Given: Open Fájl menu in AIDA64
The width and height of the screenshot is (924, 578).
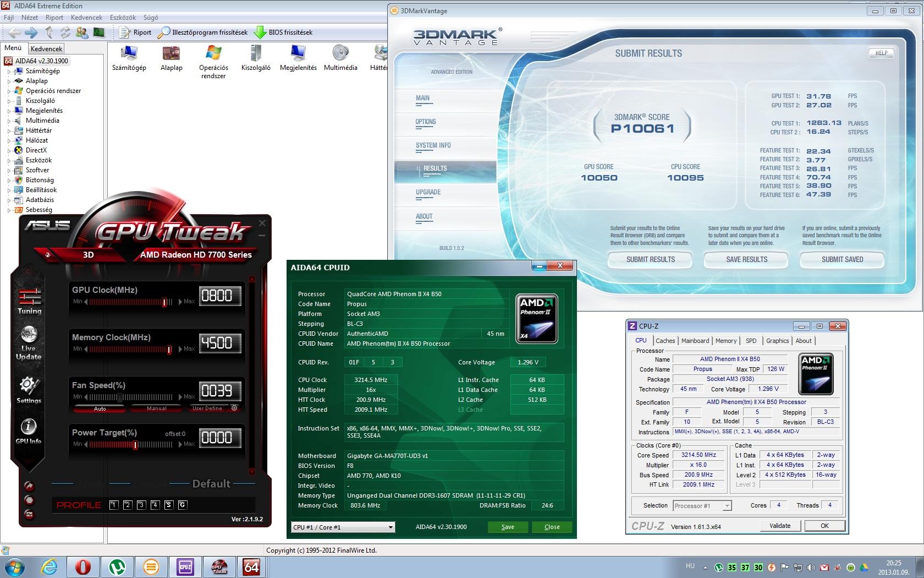Looking at the screenshot, I should (x=9, y=18).
